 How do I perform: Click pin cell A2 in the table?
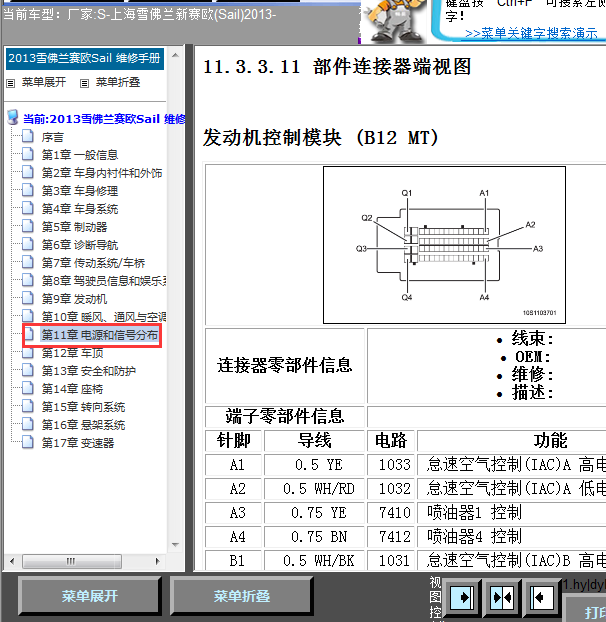click(233, 489)
